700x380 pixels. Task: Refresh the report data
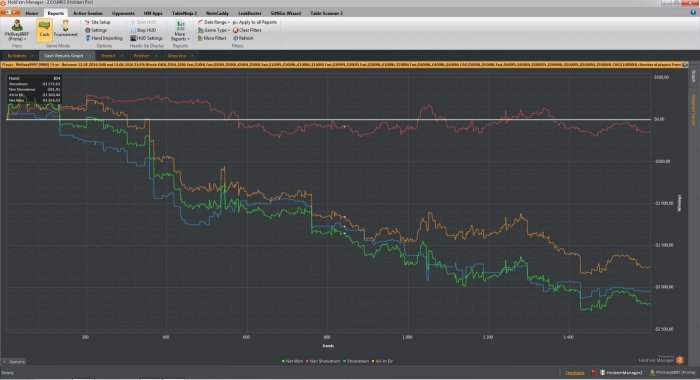pyautogui.click(x=243, y=38)
